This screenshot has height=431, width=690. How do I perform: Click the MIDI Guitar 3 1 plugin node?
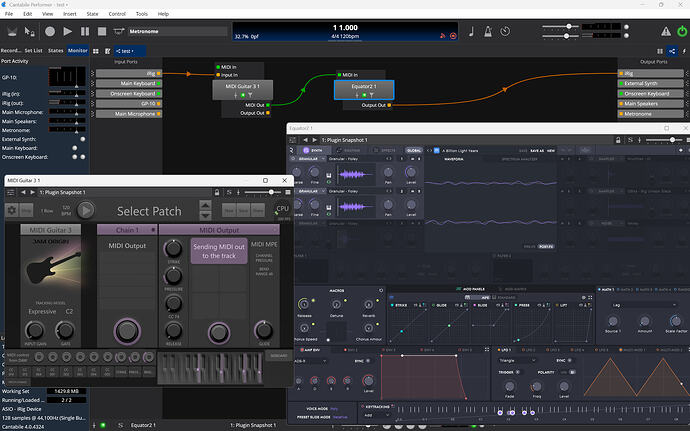pos(242,90)
